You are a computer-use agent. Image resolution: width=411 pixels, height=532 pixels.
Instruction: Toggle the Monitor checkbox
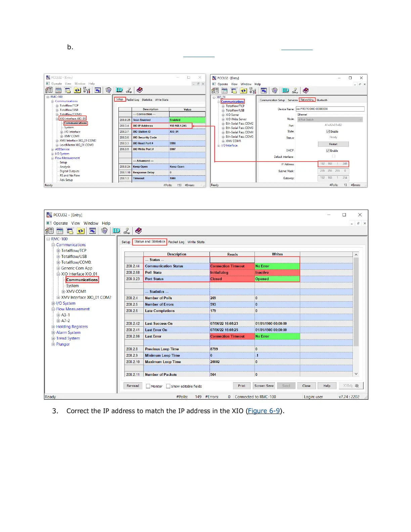[148, 386]
